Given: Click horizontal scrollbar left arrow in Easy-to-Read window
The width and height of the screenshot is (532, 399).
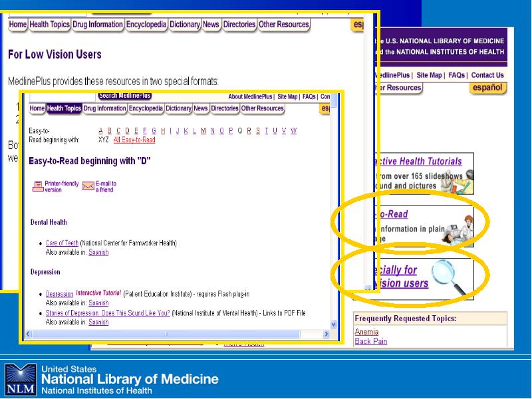Looking at the screenshot, I should [29, 334].
